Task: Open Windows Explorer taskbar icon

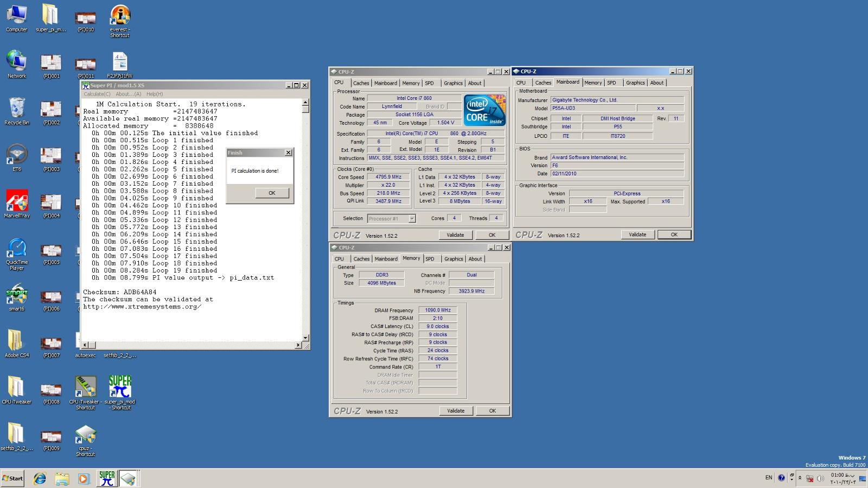Action: tap(62, 478)
